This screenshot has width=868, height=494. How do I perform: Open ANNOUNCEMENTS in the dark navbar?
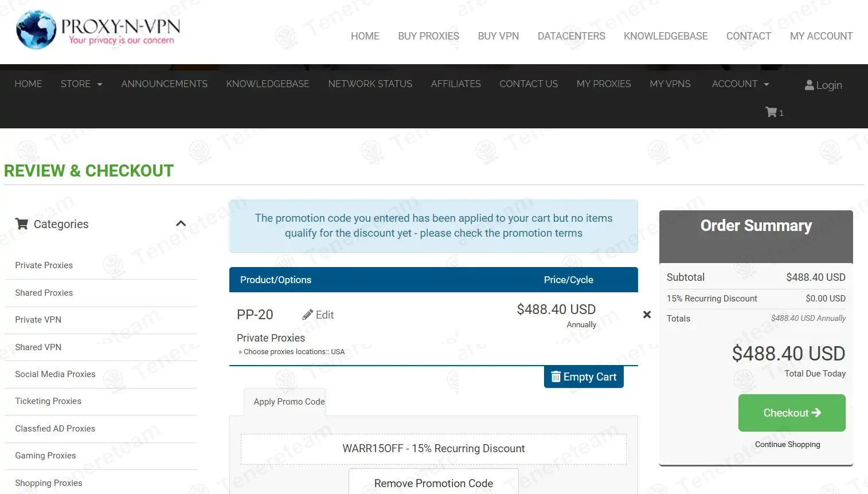(165, 84)
